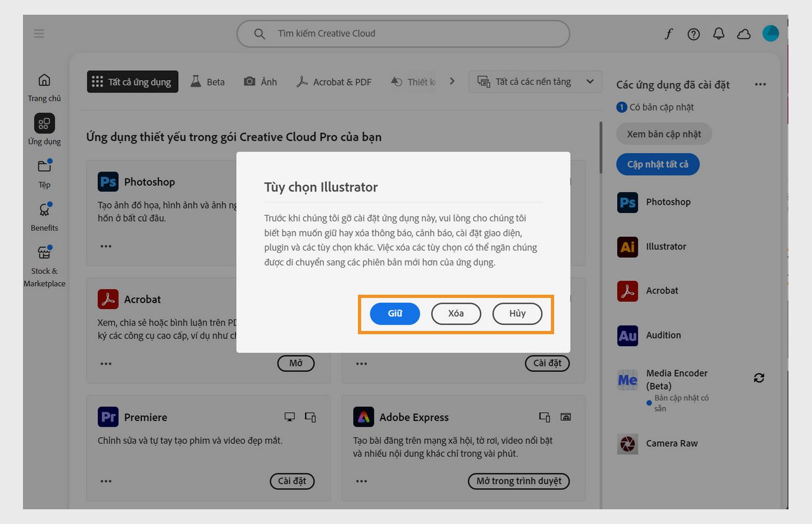
Task: Click Mở on the Acrobat card
Action: coord(296,363)
